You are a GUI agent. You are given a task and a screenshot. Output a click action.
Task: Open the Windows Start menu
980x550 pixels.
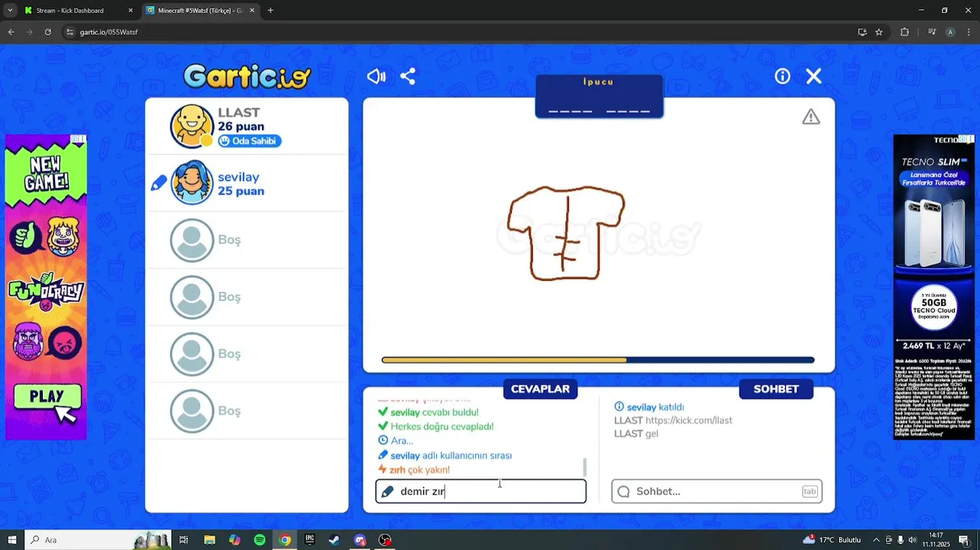click(x=11, y=540)
